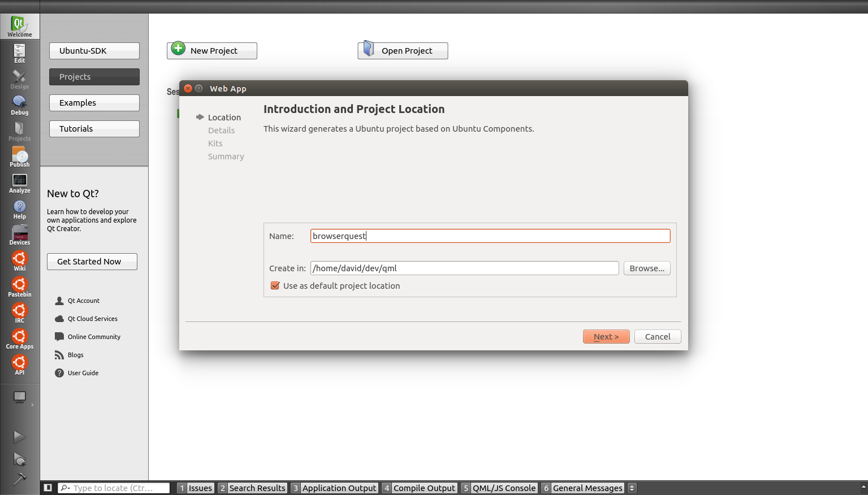Switch to Debug mode
Viewport: 868px width, 495px height.
[19, 105]
